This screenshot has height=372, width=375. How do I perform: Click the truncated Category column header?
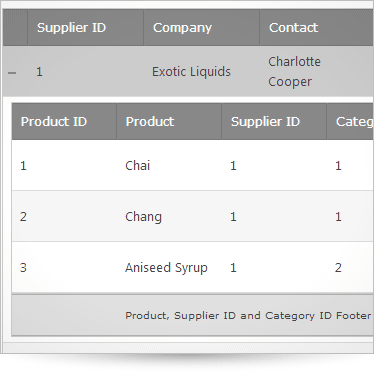click(350, 122)
